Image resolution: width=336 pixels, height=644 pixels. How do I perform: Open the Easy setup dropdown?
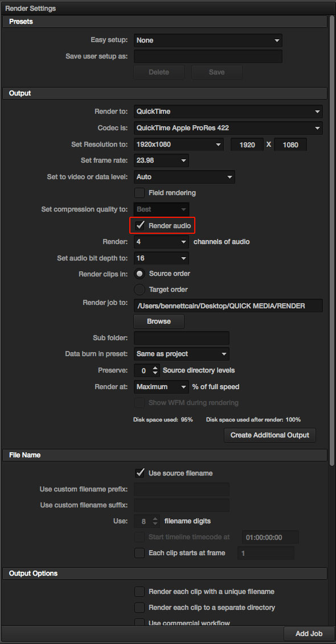208,40
